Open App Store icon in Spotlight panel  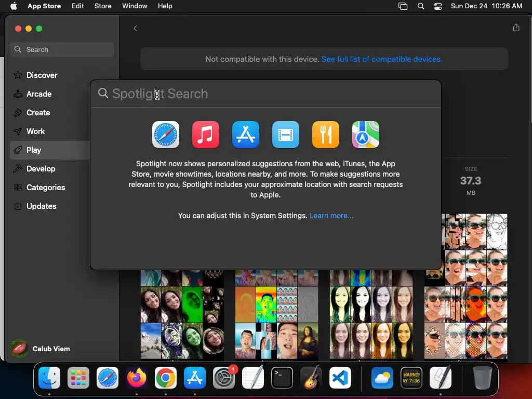(246, 135)
